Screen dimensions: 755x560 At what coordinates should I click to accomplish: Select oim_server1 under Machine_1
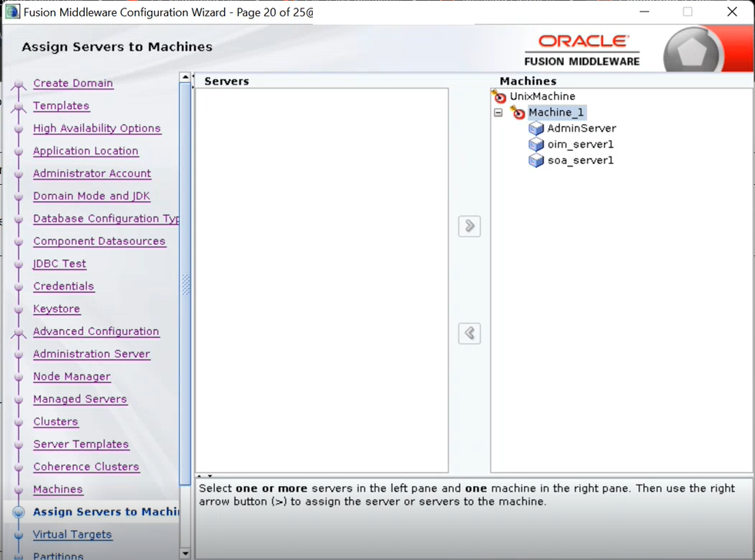point(580,145)
